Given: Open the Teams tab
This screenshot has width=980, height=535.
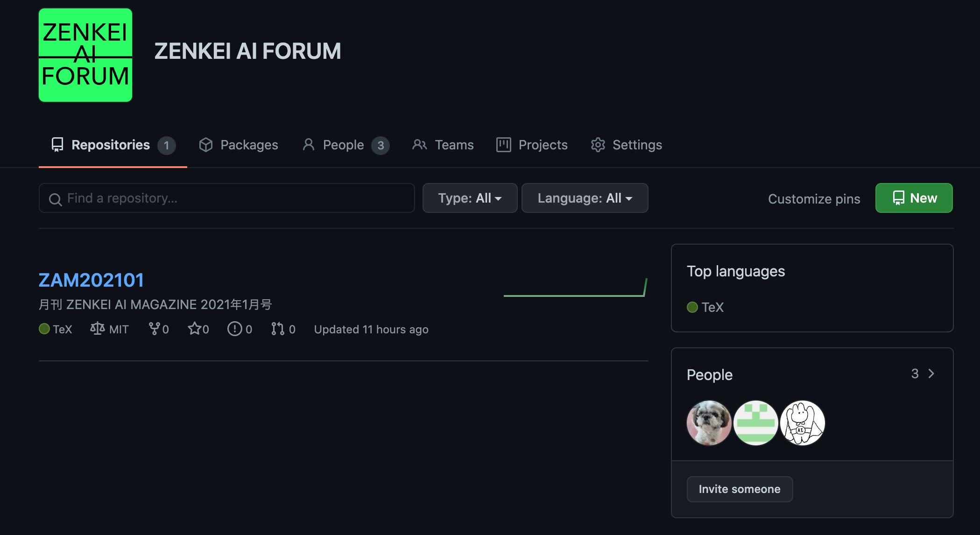Looking at the screenshot, I should pyautogui.click(x=443, y=145).
